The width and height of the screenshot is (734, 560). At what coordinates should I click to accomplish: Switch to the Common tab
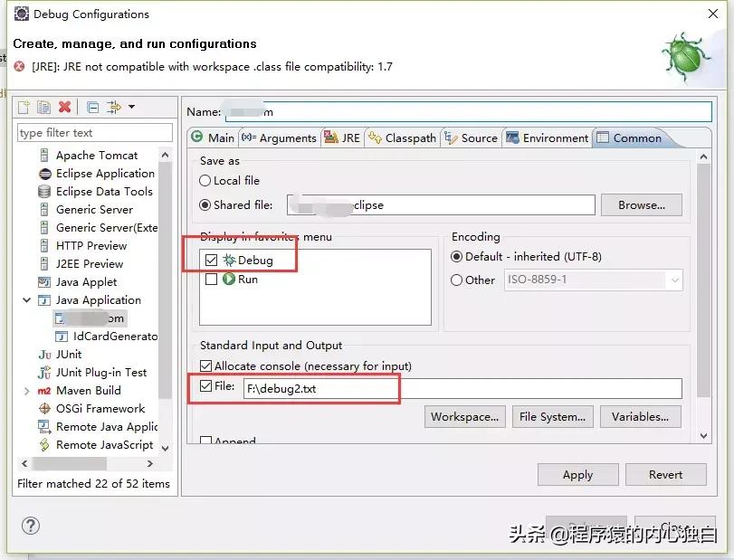(x=630, y=138)
